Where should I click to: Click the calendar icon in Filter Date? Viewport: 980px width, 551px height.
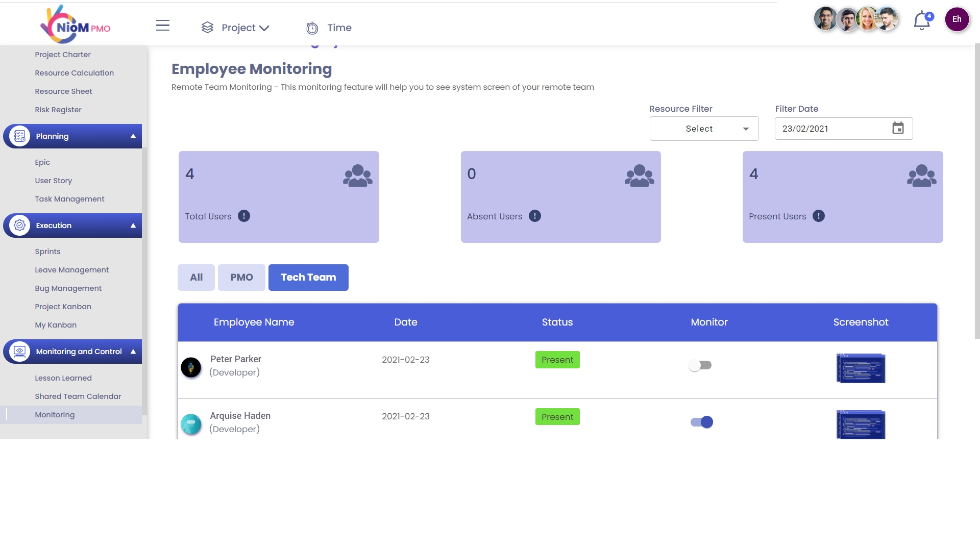(898, 128)
